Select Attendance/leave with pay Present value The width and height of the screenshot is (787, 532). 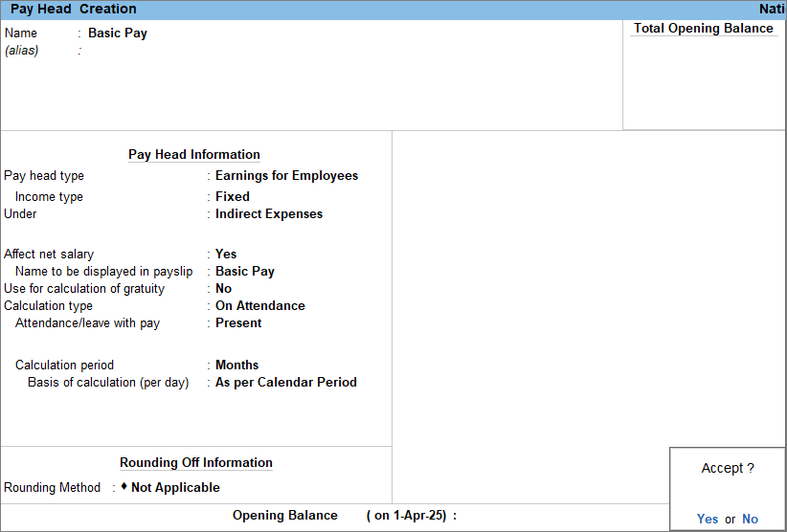(238, 323)
